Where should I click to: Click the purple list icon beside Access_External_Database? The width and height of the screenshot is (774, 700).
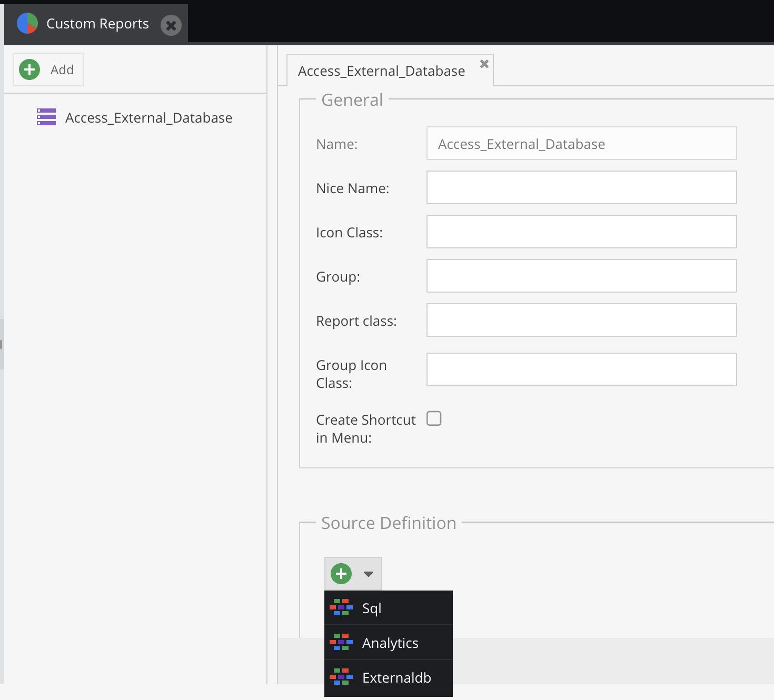(46, 117)
